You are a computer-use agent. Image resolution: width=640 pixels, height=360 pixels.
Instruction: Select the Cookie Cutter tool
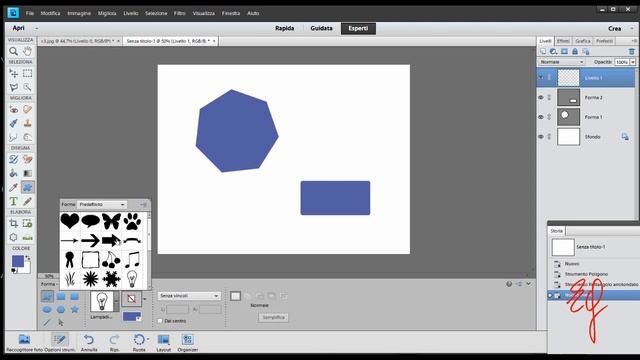pyautogui.click(x=13, y=237)
